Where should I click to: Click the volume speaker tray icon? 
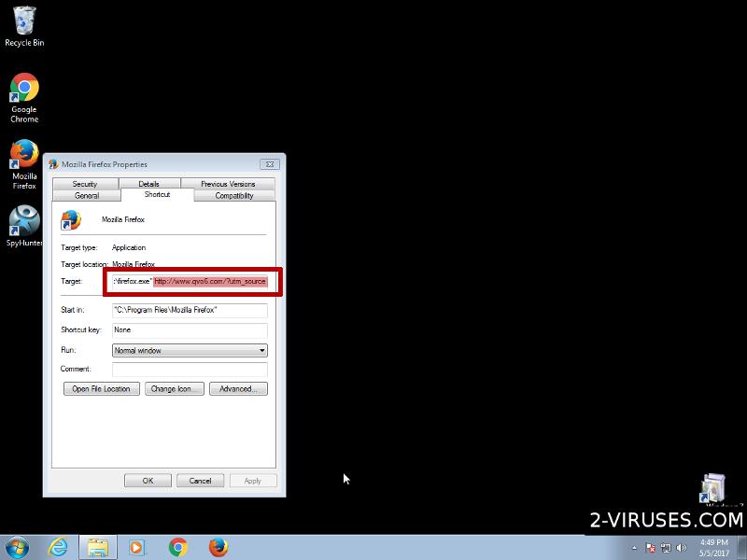click(682, 548)
